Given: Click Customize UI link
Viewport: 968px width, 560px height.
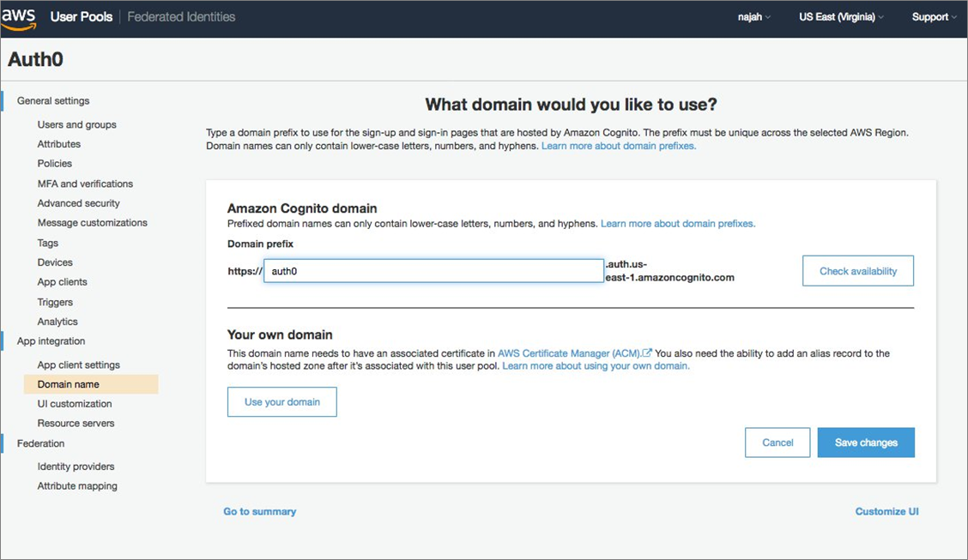Looking at the screenshot, I should (x=886, y=511).
